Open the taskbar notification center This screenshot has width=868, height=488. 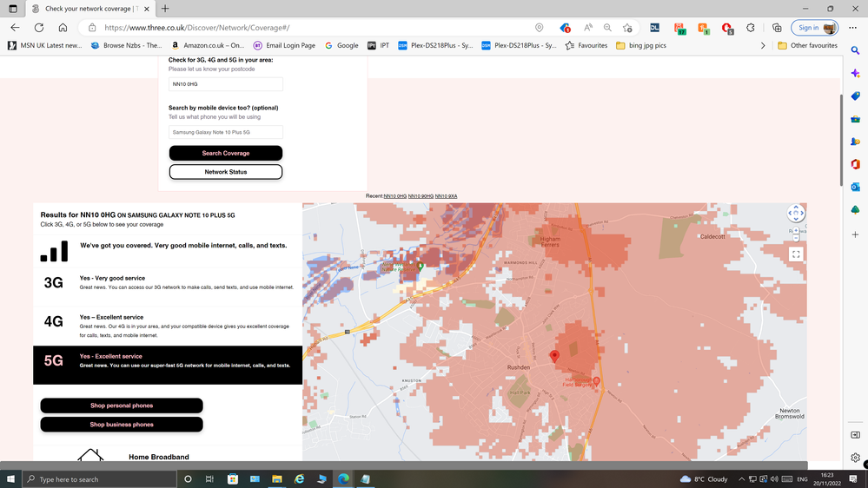tap(853, 479)
